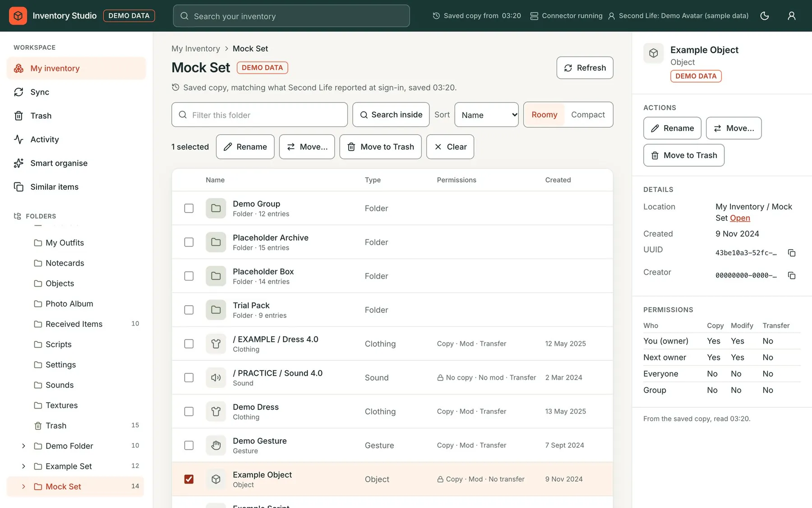Viewport: 812px width, 508px height.
Task: Click the Demo Gesture hand icon
Action: click(216, 445)
